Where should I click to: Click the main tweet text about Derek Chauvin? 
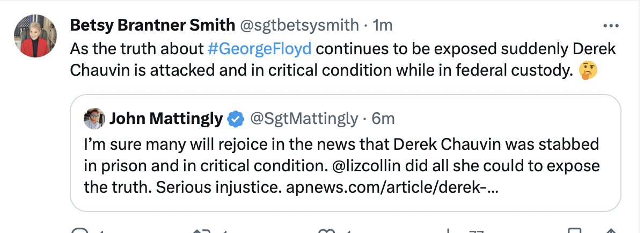coord(343,60)
